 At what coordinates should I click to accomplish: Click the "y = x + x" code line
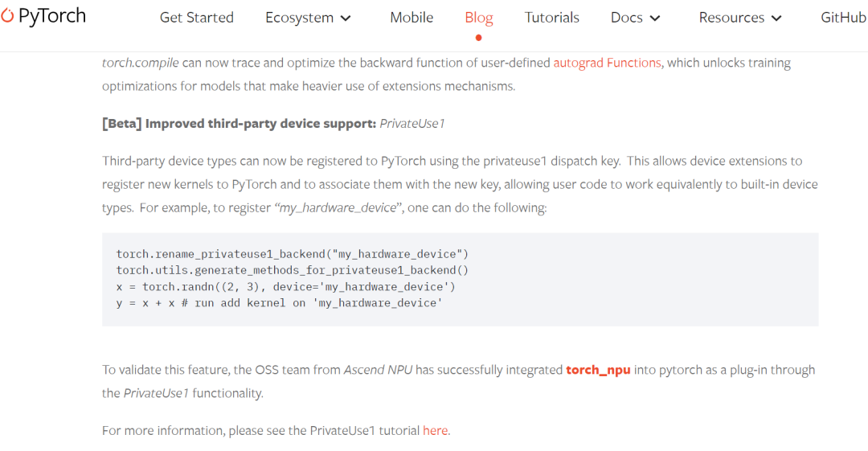(279, 303)
